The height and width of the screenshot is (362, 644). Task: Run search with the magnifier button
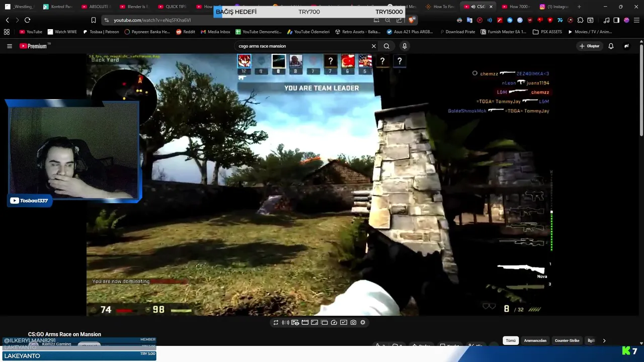point(386,46)
